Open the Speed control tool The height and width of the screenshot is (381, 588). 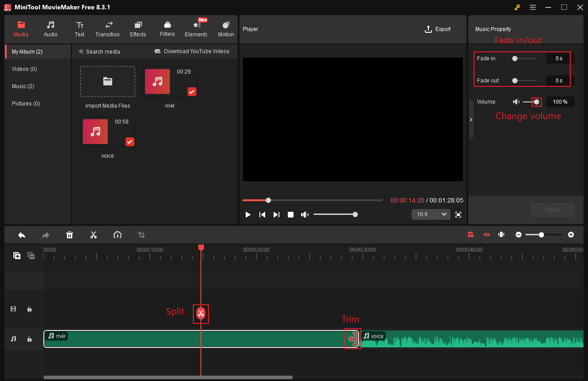coord(118,235)
